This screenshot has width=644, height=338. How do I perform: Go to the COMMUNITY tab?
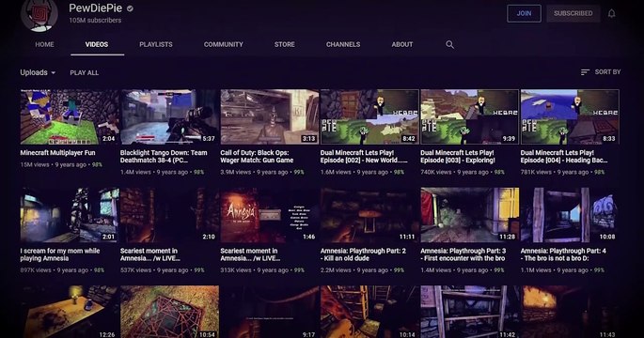coord(224,44)
